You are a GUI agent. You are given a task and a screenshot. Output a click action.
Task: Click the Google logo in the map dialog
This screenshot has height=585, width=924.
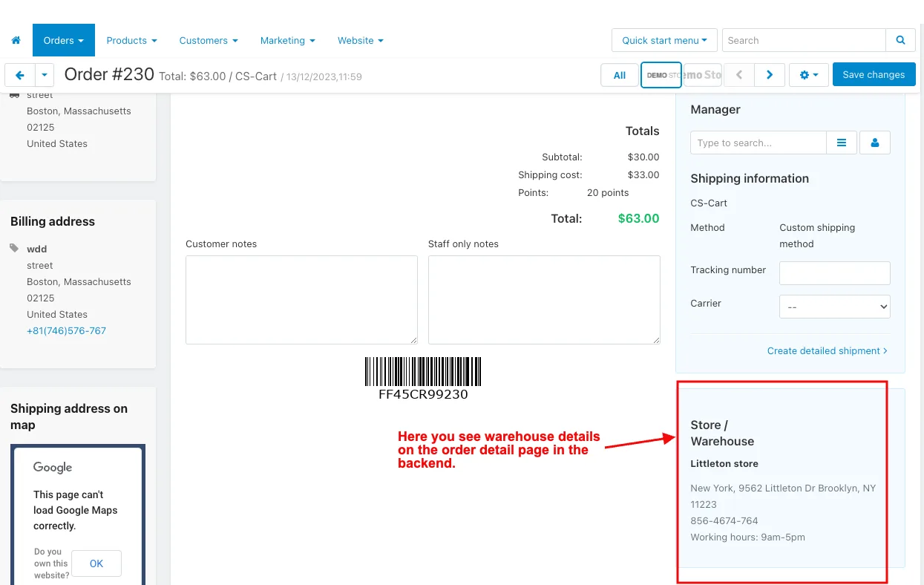pos(53,468)
